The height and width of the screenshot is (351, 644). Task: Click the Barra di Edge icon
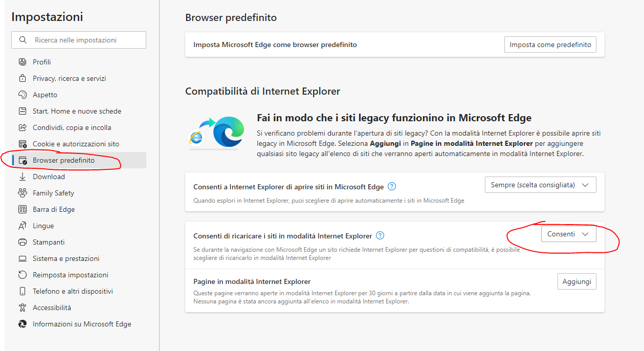(x=23, y=209)
